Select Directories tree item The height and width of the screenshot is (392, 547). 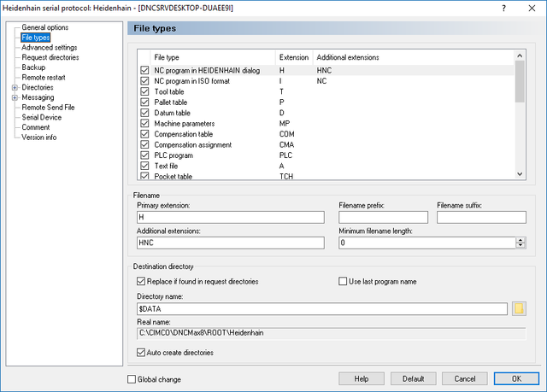click(38, 87)
